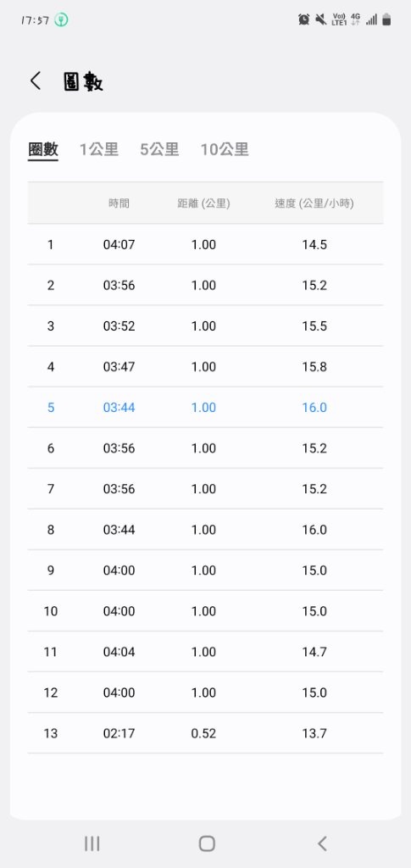Tap the battery indicator icon

coord(386,20)
